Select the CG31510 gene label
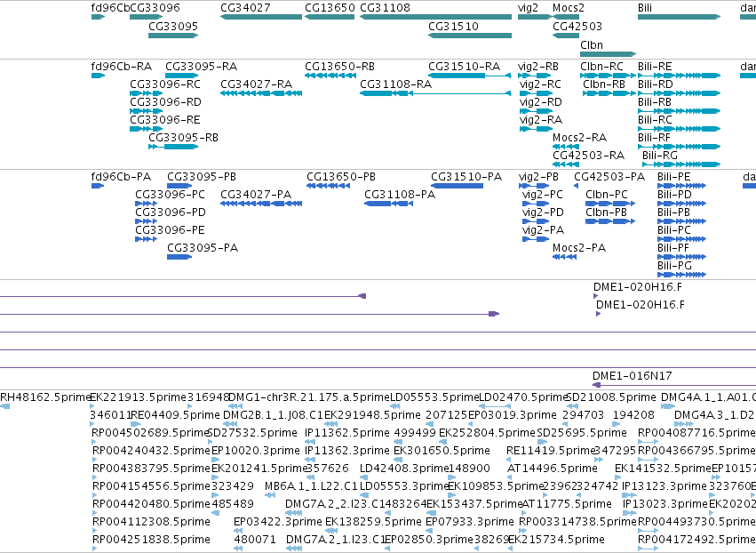 coord(453,27)
